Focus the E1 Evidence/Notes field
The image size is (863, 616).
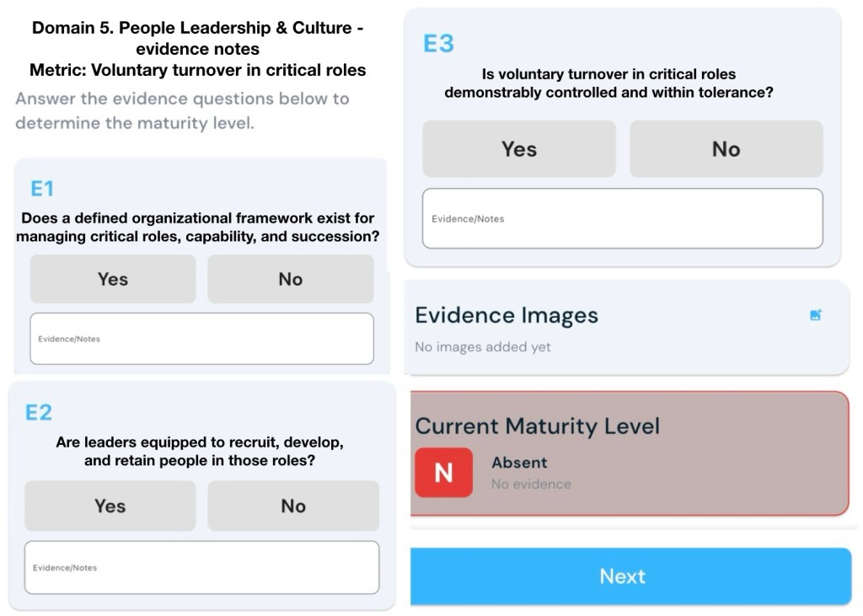coord(201,339)
